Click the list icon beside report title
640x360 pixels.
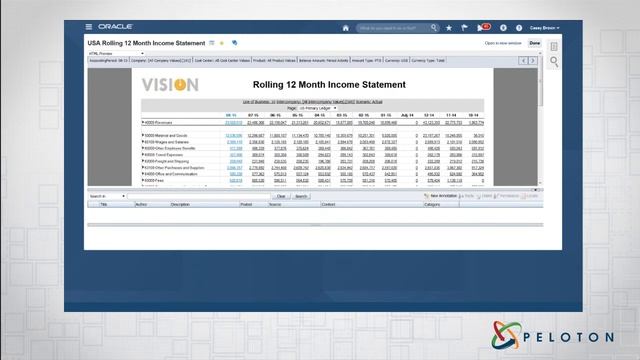pyautogui.click(x=212, y=43)
